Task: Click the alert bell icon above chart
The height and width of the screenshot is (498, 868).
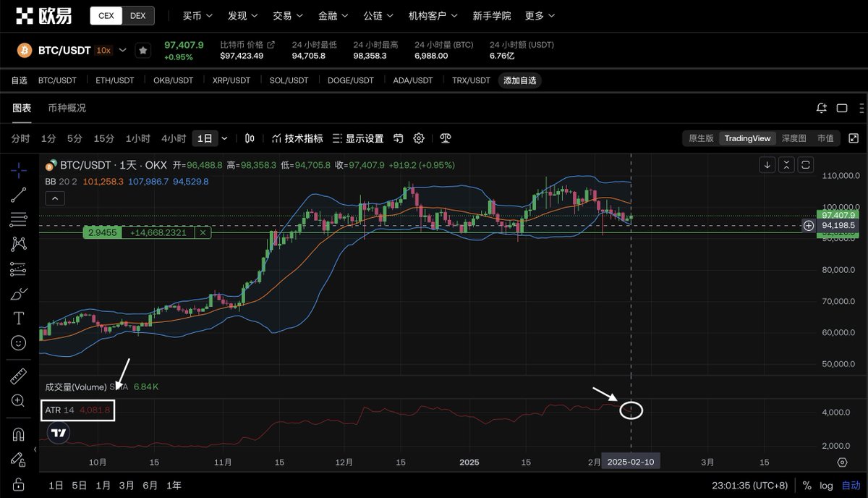Action: pyautogui.click(x=821, y=107)
